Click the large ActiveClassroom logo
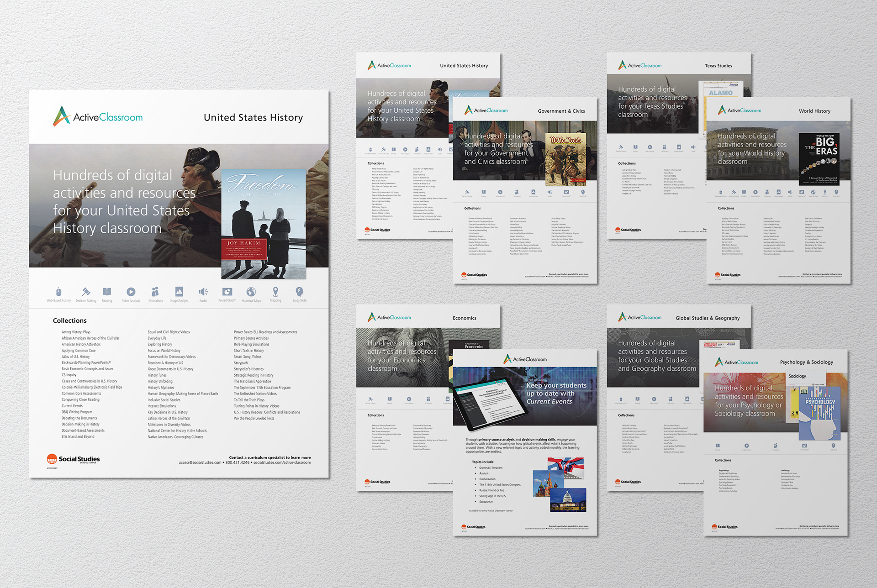877x588 pixels. click(98, 117)
